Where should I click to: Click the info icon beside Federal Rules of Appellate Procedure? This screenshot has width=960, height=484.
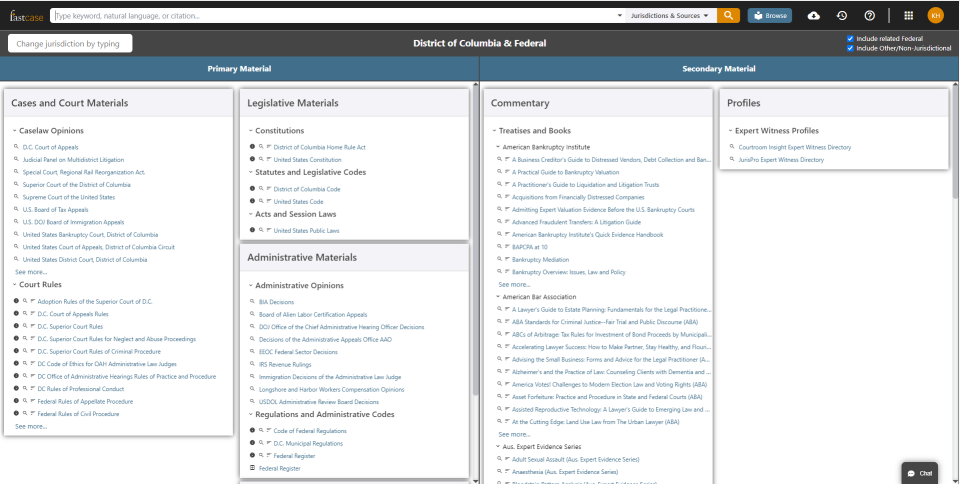17,401
